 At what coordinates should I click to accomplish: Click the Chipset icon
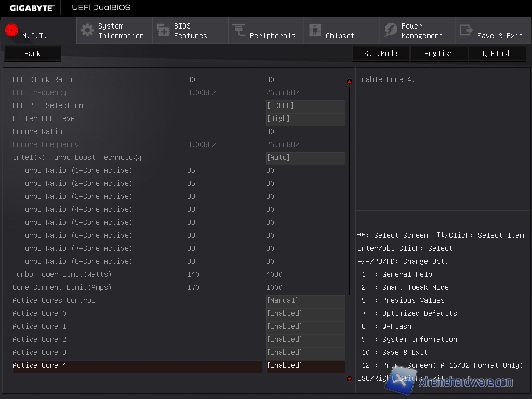pos(315,30)
